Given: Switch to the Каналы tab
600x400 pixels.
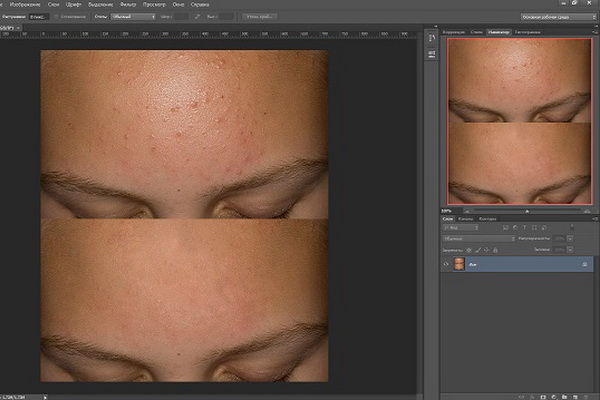Looking at the screenshot, I should tap(468, 218).
